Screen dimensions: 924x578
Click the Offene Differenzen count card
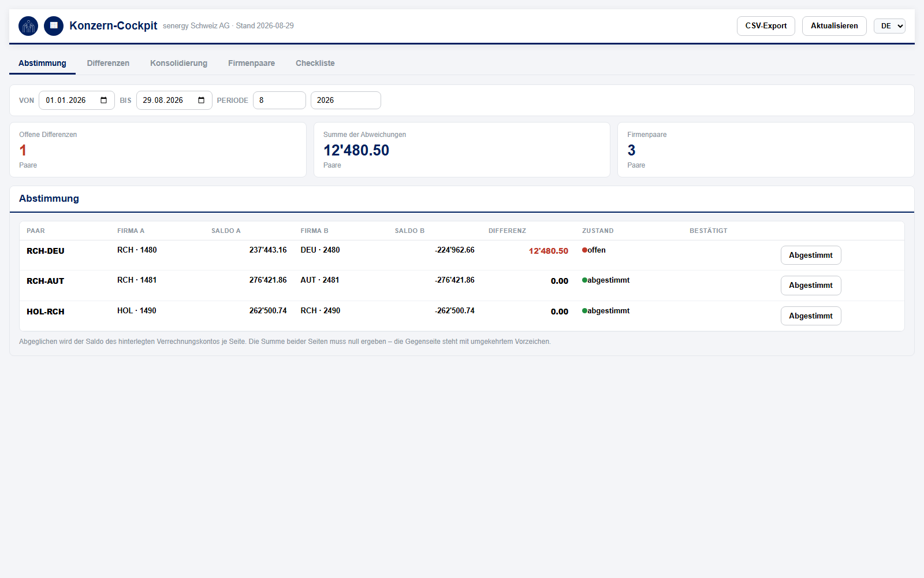point(158,150)
